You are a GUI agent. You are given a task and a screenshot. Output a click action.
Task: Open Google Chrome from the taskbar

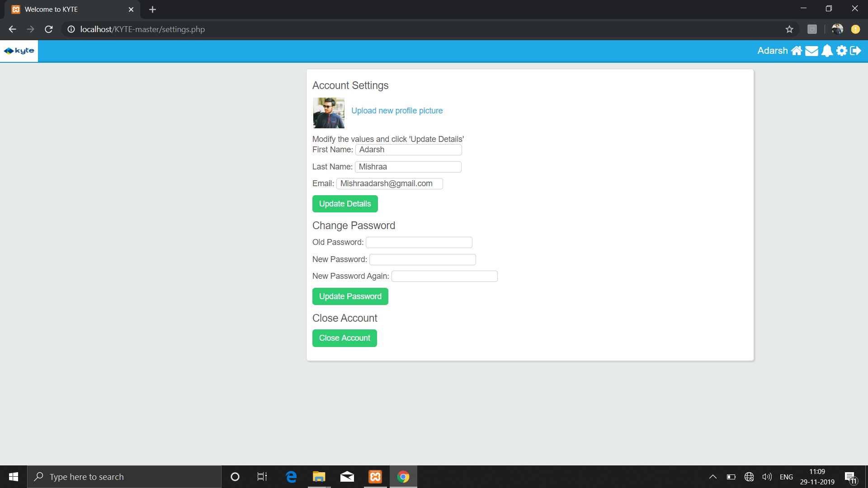[x=403, y=476]
